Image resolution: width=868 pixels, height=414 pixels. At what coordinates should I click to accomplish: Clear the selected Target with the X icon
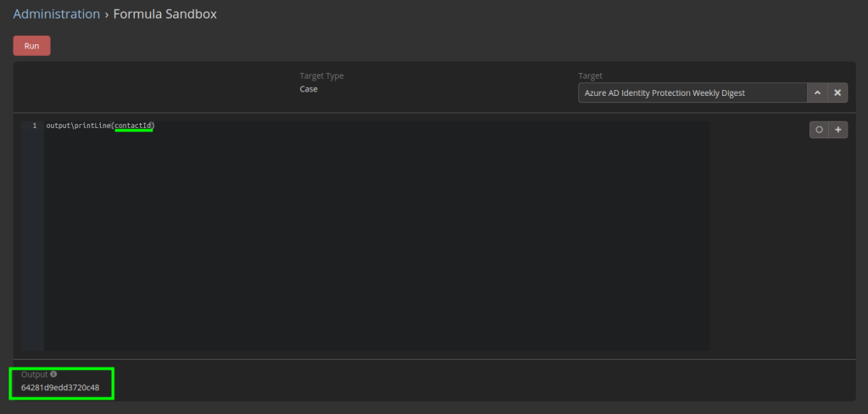837,93
